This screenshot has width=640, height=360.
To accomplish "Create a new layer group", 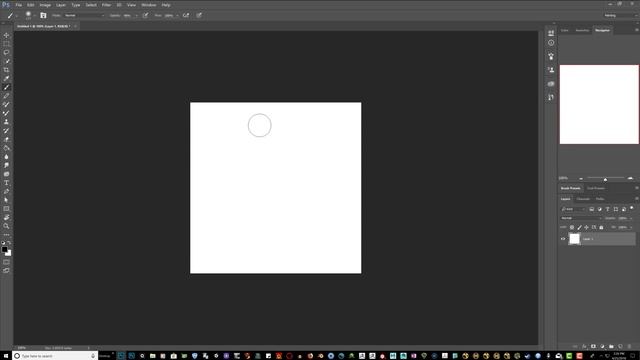I will tap(611, 346).
